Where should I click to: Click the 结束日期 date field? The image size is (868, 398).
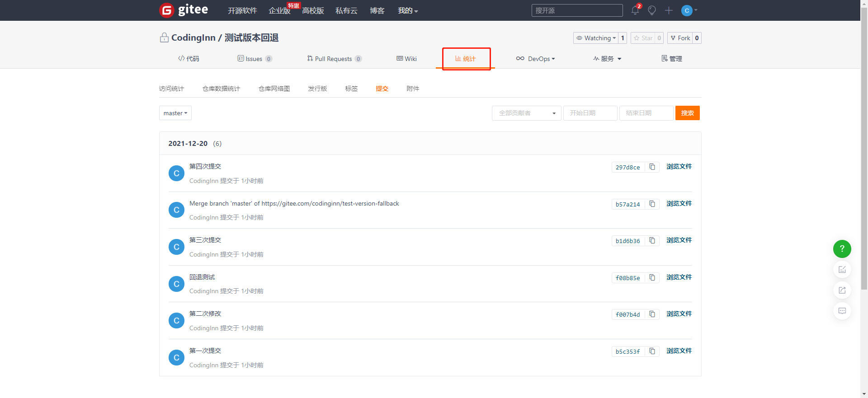646,113
